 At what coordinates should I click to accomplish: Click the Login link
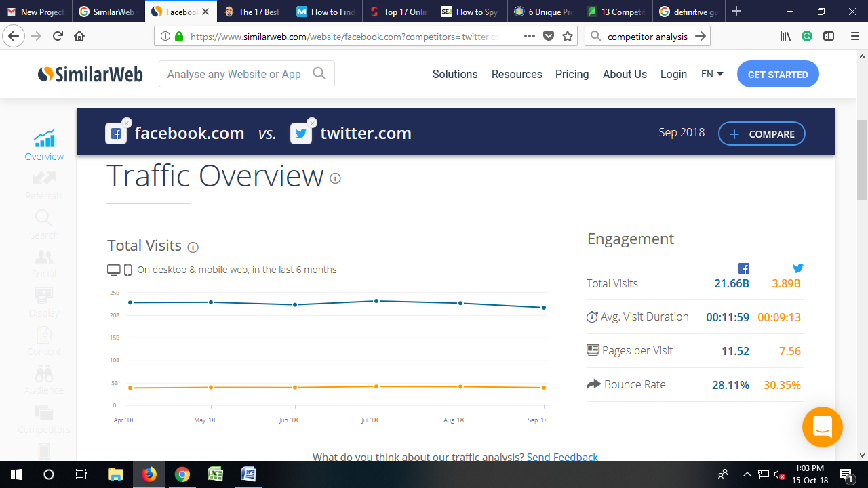click(673, 74)
